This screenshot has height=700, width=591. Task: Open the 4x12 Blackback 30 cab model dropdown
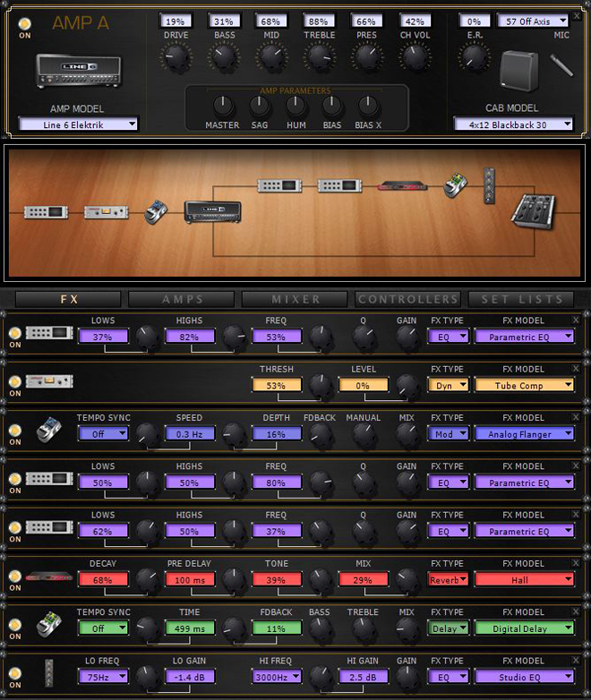(513, 124)
